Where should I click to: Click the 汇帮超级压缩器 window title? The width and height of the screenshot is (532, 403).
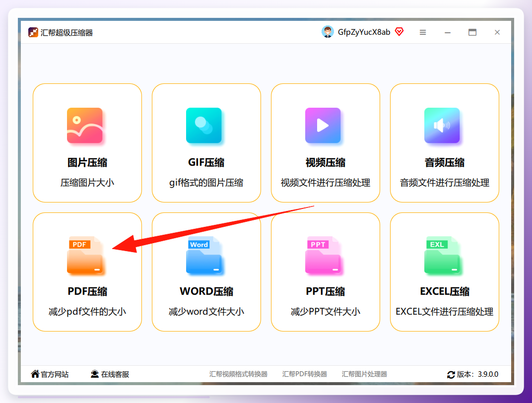[x=66, y=33]
